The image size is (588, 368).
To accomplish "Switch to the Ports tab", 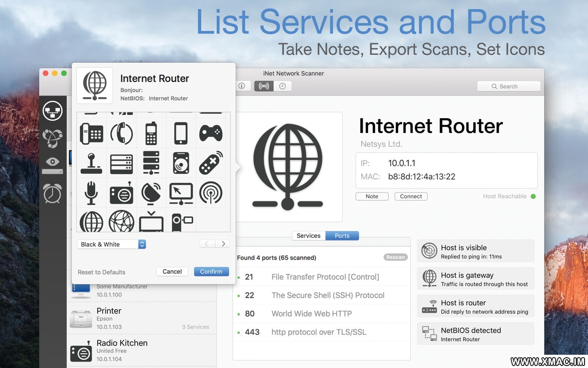I will pyautogui.click(x=342, y=236).
